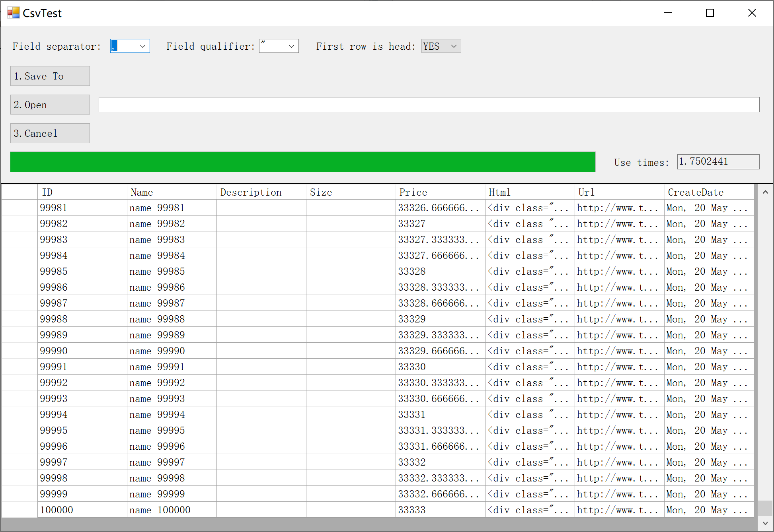Open the First row is head dropdown

pos(454,46)
